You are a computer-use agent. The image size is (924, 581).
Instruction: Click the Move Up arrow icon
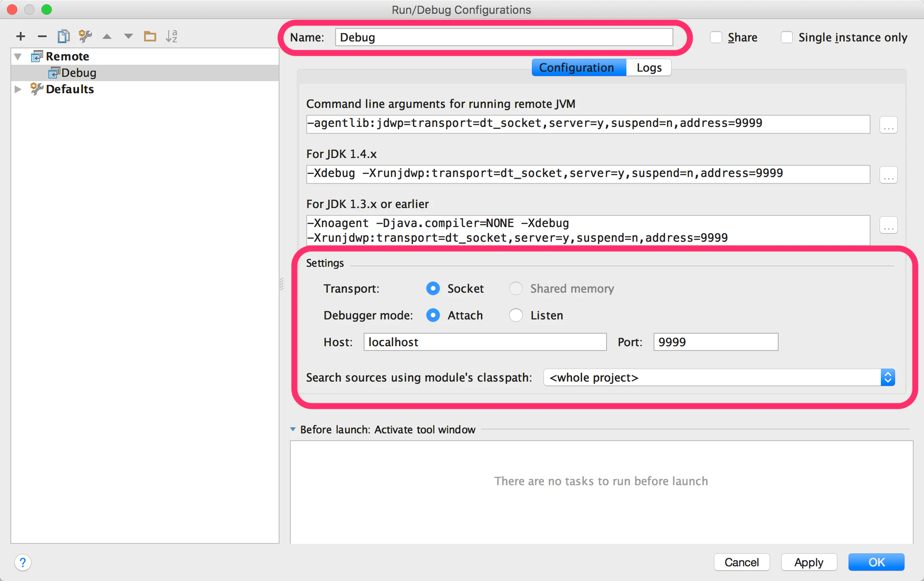[107, 37]
